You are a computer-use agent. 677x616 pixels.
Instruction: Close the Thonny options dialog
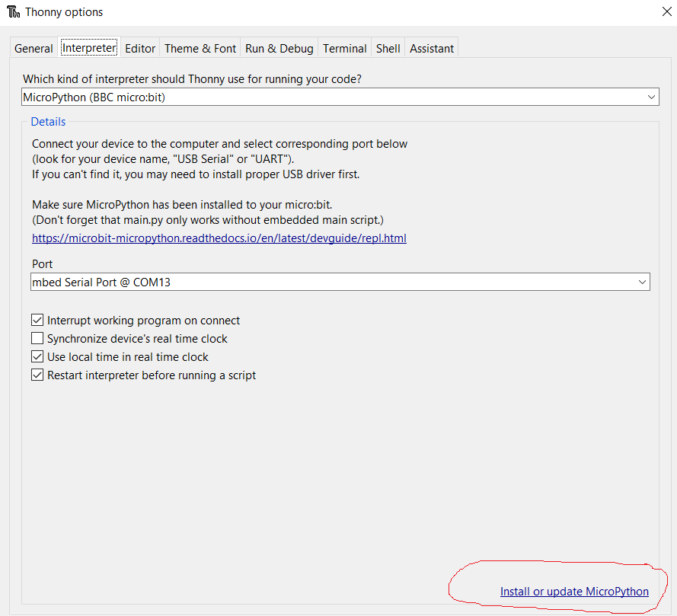pos(666,11)
